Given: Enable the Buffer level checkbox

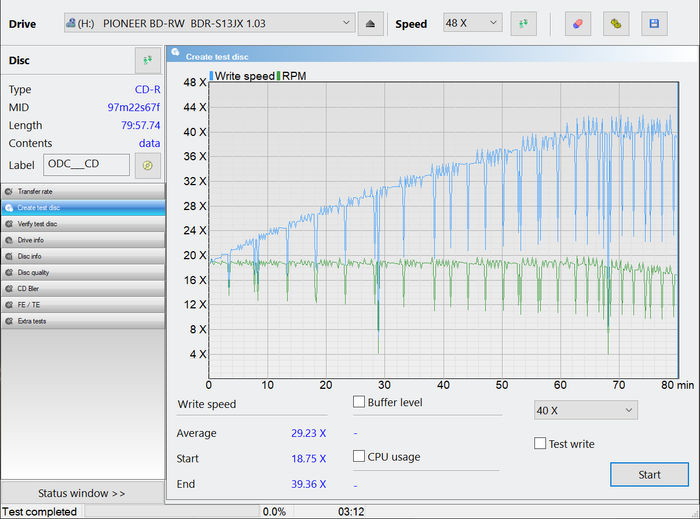Looking at the screenshot, I should pos(359,402).
